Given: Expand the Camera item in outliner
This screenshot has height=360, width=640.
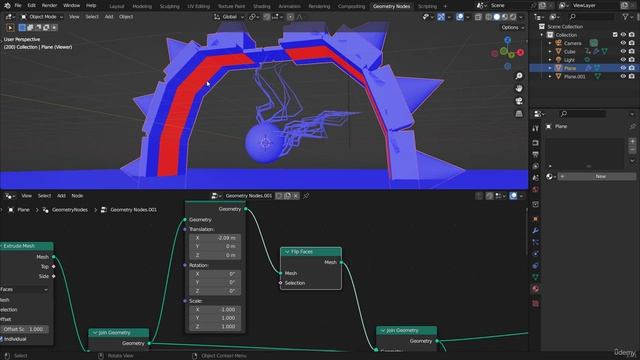Looking at the screenshot, I should pyautogui.click(x=550, y=43).
